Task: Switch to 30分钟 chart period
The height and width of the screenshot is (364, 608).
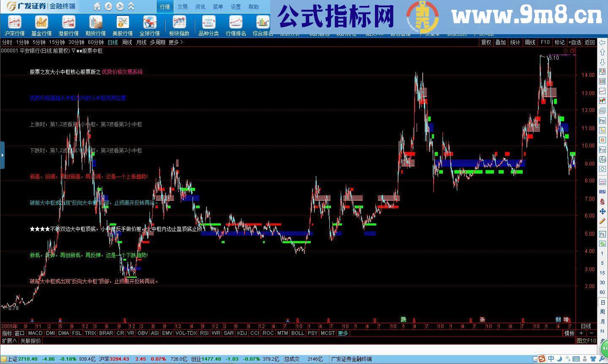Action: tap(76, 42)
